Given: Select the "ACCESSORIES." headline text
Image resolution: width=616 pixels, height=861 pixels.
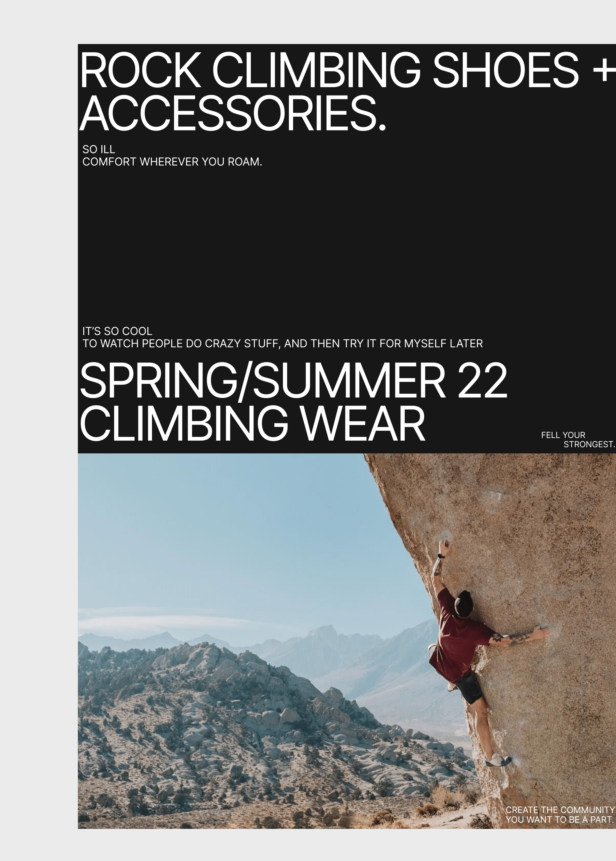Looking at the screenshot, I should point(233,114).
